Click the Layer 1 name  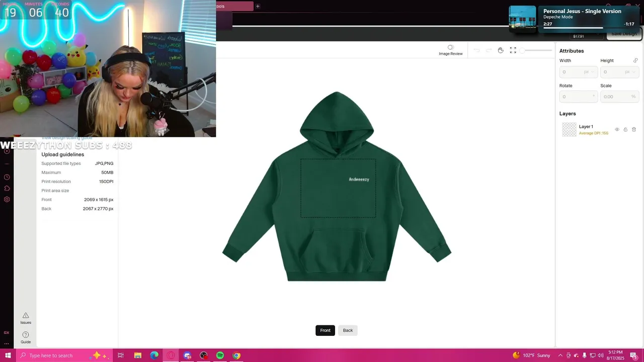tap(586, 127)
